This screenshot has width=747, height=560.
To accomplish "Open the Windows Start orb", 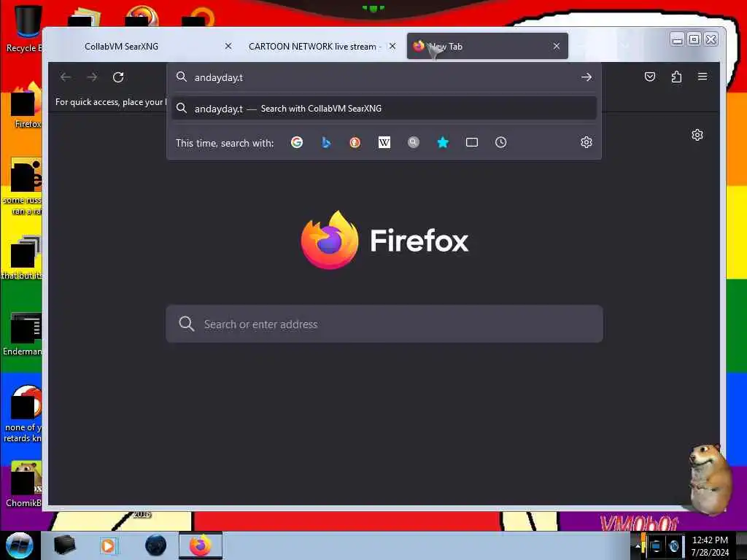I will [x=19, y=545].
